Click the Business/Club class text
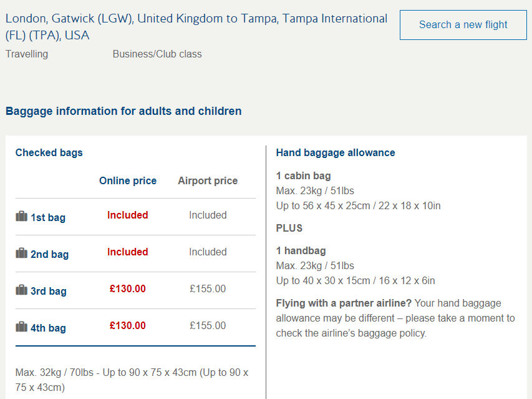The height and width of the screenshot is (399, 532). 157,54
